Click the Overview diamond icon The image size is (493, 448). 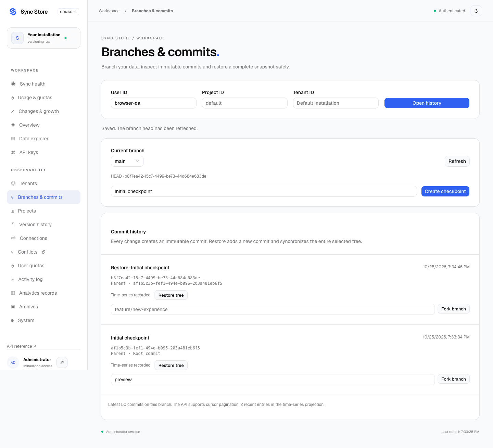click(13, 125)
